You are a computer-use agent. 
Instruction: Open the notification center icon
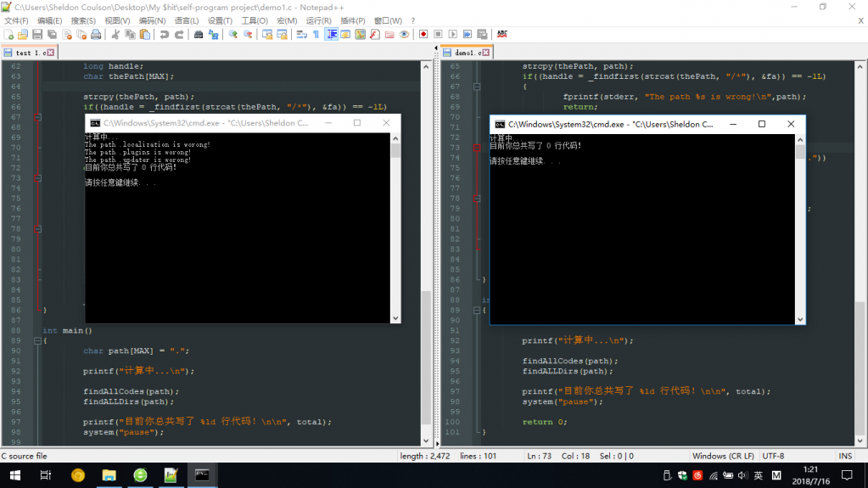847,475
